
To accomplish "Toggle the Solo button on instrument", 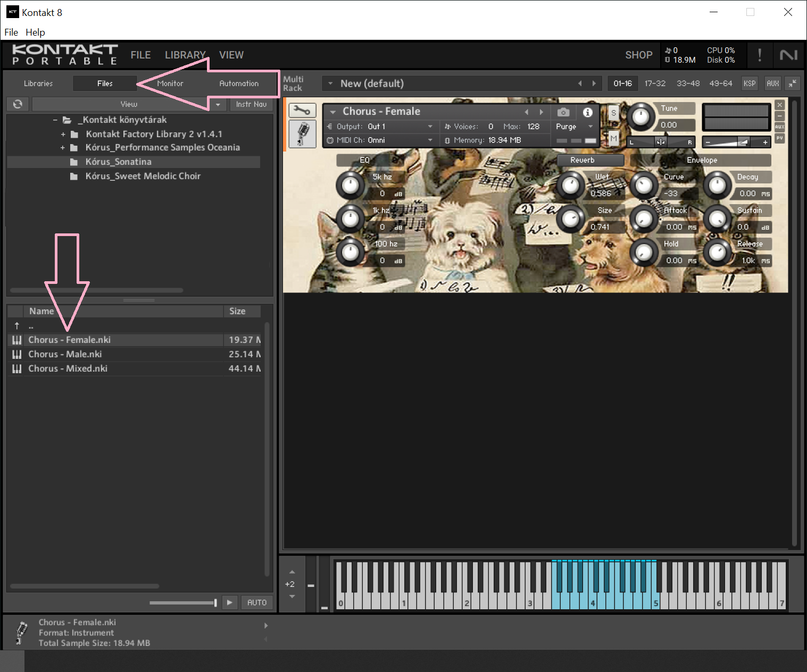I will tap(613, 113).
